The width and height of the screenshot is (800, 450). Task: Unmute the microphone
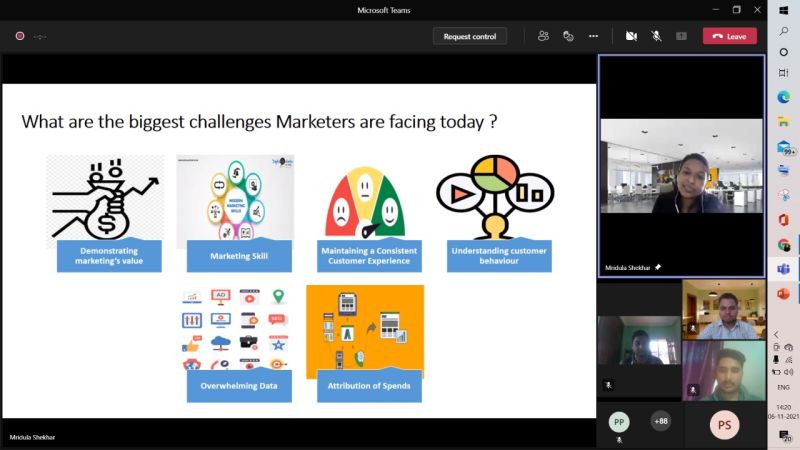coord(656,36)
